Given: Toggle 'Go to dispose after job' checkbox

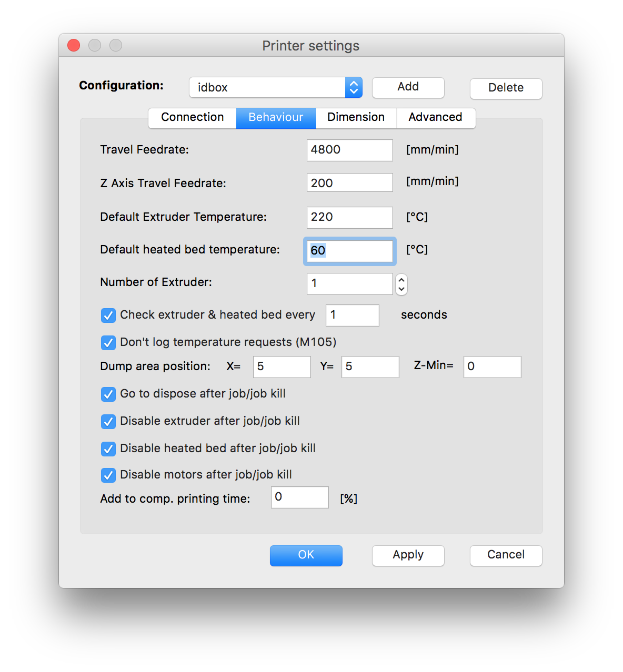Looking at the screenshot, I should [x=108, y=394].
